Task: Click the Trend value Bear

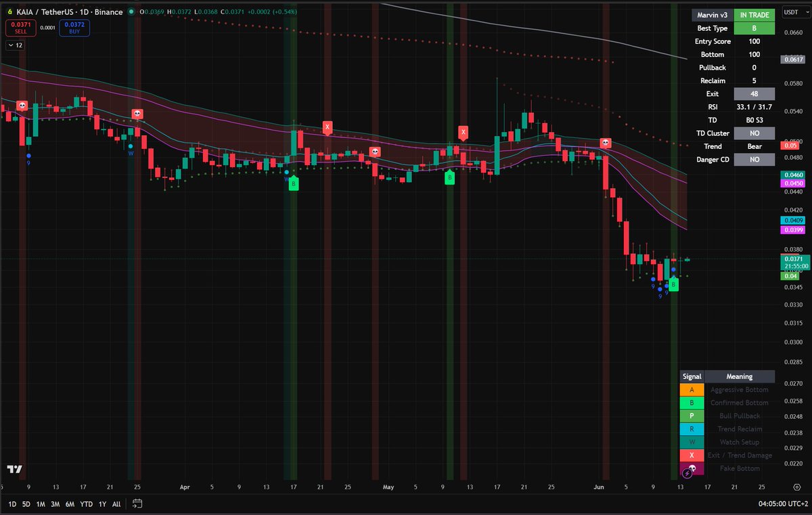Action: 754,146
